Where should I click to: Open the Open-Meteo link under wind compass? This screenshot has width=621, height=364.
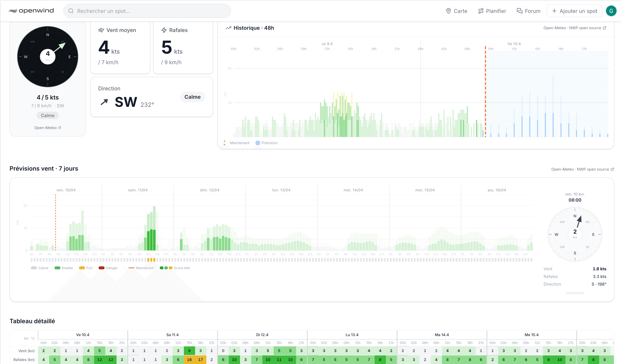pos(48,127)
